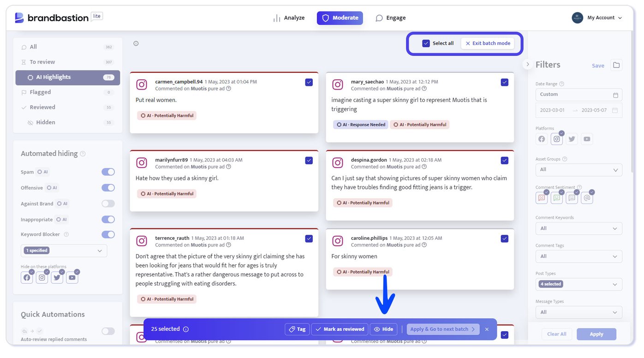Click the YouTube icon under Platforms filter

click(x=586, y=139)
